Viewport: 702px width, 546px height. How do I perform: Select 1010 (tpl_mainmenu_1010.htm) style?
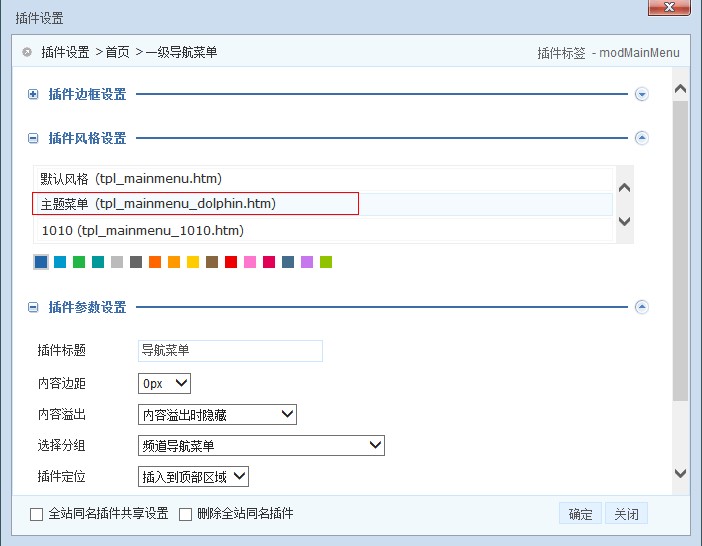pyautogui.click(x=142, y=230)
